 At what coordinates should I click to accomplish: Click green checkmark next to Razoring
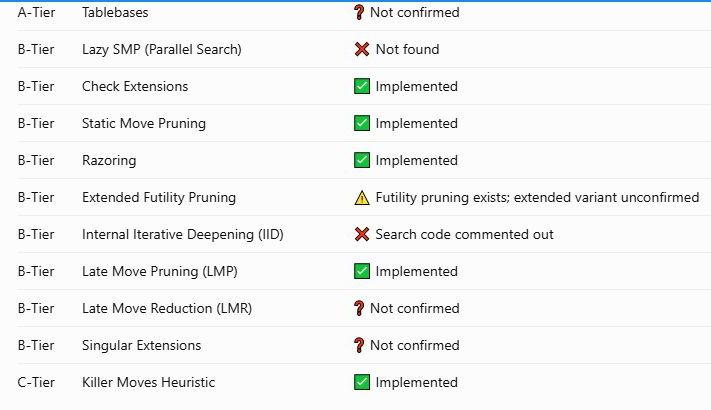tap(362, 160)
